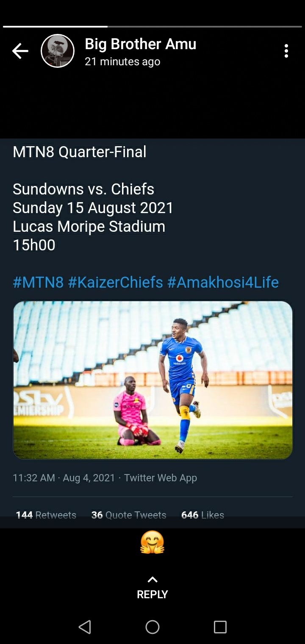Tap the Twitter Web App source label
The image size is (305, 644).
point(161,478)
